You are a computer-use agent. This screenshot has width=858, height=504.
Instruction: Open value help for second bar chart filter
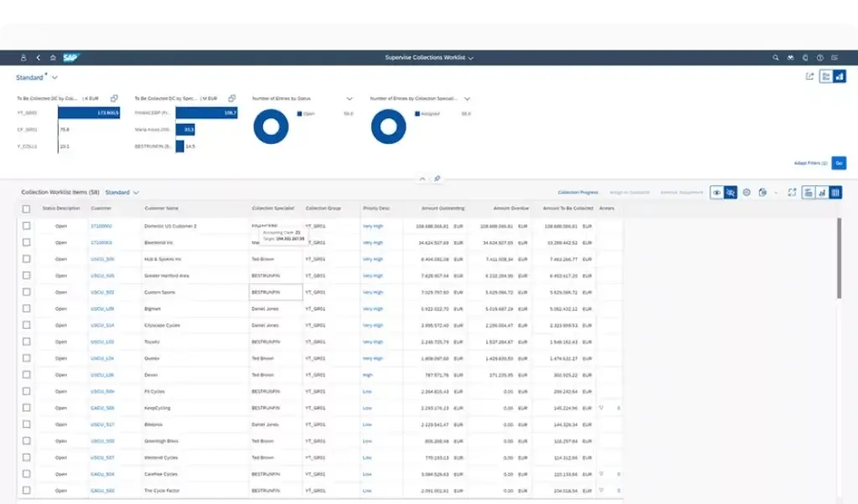coord(231,99)
